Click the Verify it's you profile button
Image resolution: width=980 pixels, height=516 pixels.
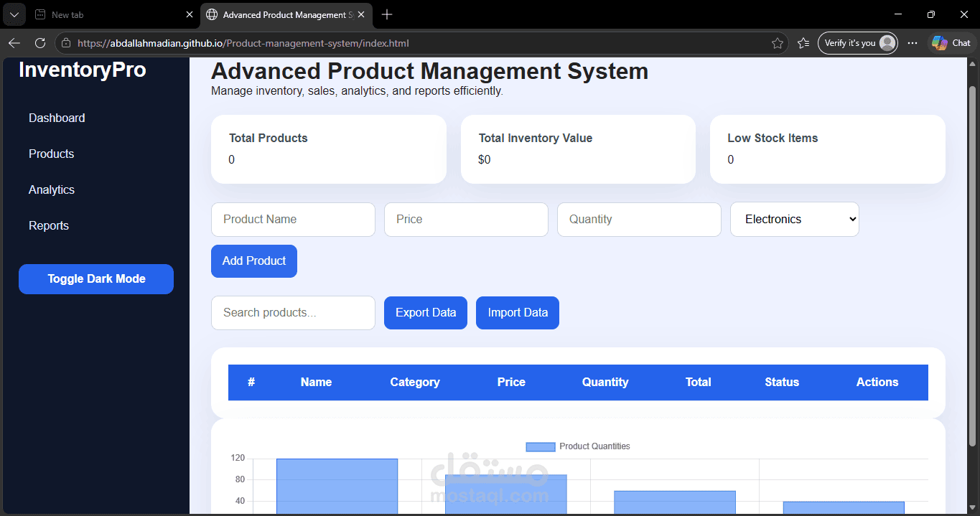click(x=858, y=43)
